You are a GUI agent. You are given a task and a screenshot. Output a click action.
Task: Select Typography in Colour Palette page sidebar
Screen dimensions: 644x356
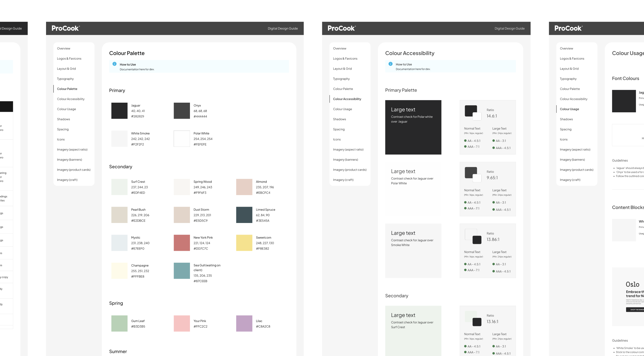point(65,79)
